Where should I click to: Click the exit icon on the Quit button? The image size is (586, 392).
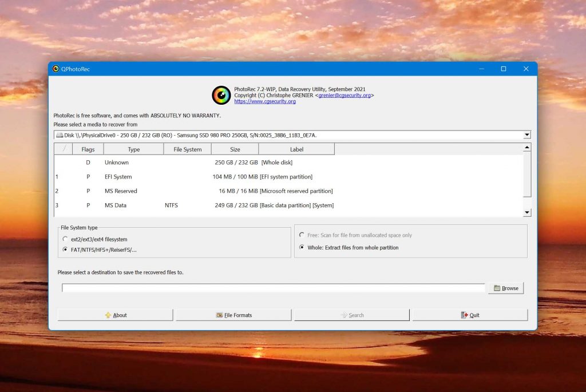point(464,315)
